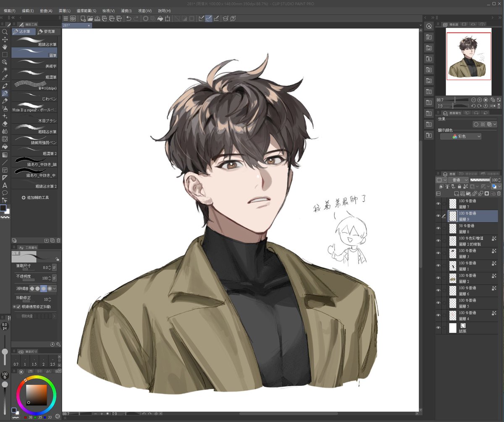Image resolution: width=504 pixels, height=422 pixels.
Task: Check the selection box beside 圖層 4
Action: point(444,315)
